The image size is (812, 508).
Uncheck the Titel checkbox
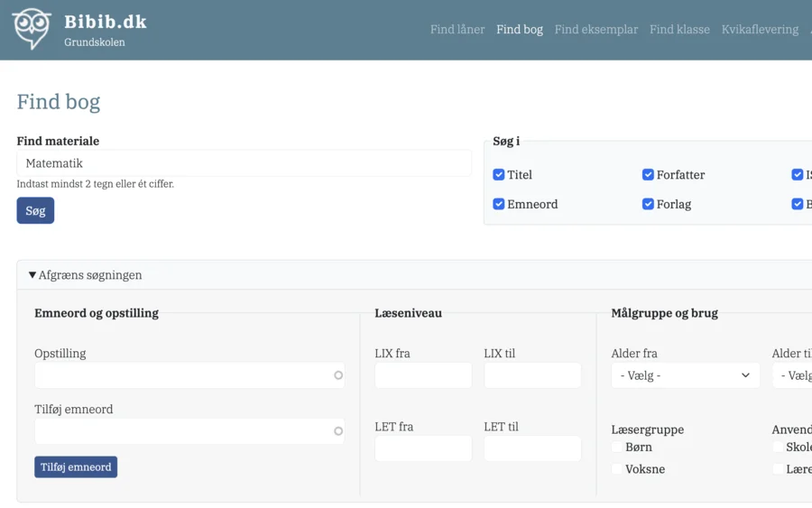pyautogui.click(x=499, y=174)
